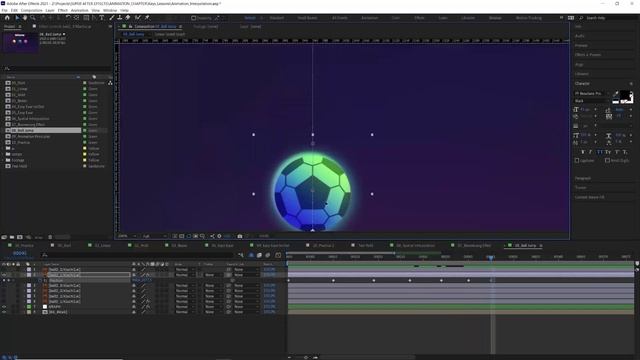Click the timeline zoom slider at bottom

point(306,358)
